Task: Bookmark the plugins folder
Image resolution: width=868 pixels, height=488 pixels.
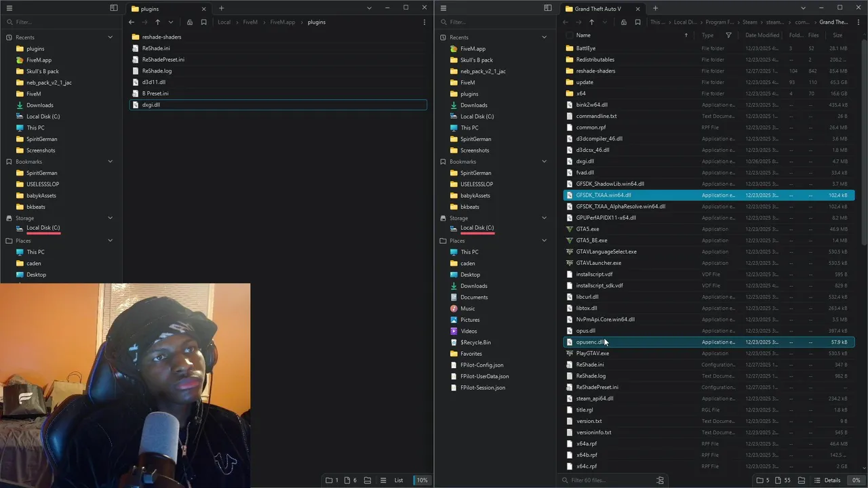Action: tap(203, 22)
